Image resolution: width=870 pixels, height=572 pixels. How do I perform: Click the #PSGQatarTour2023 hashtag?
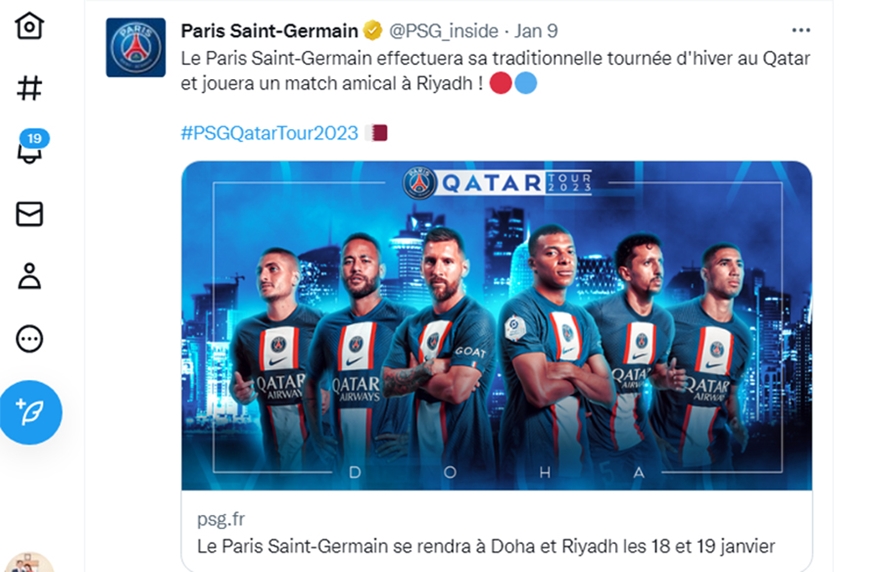click(269, 133)
